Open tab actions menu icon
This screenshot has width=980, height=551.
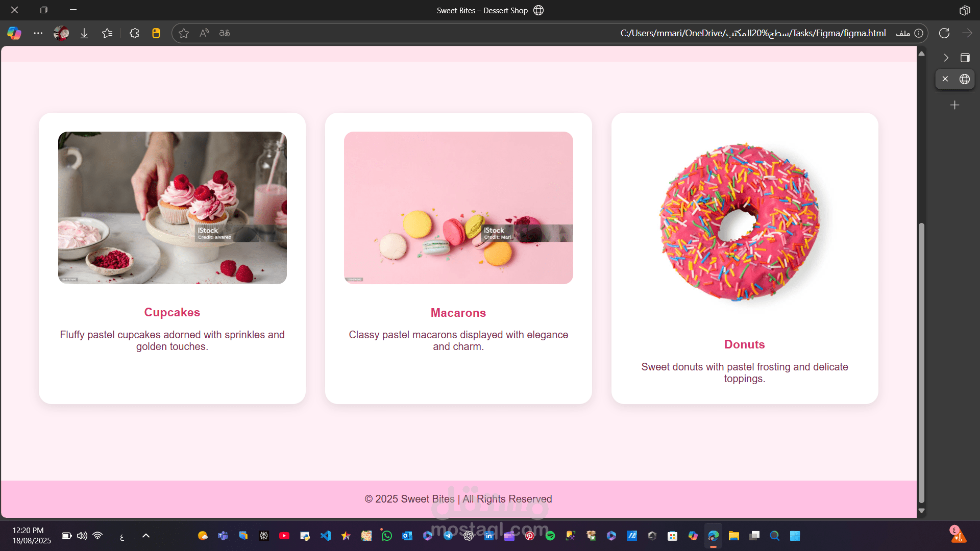[x=965, y=58]
